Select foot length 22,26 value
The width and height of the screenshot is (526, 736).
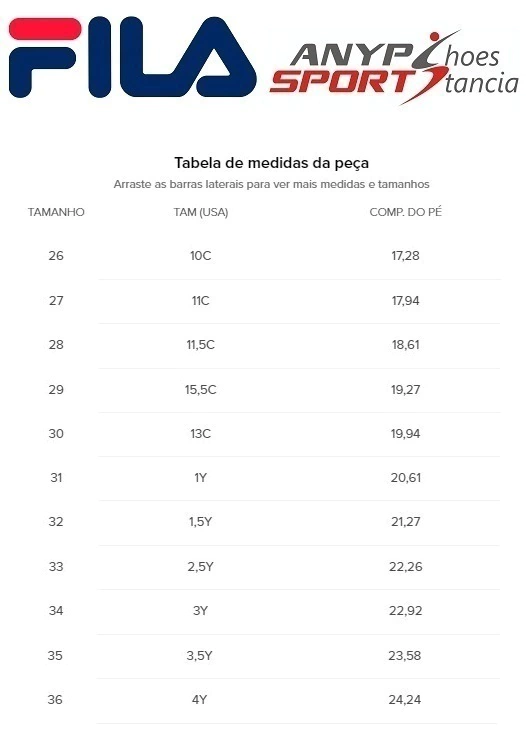click(405, 567)
